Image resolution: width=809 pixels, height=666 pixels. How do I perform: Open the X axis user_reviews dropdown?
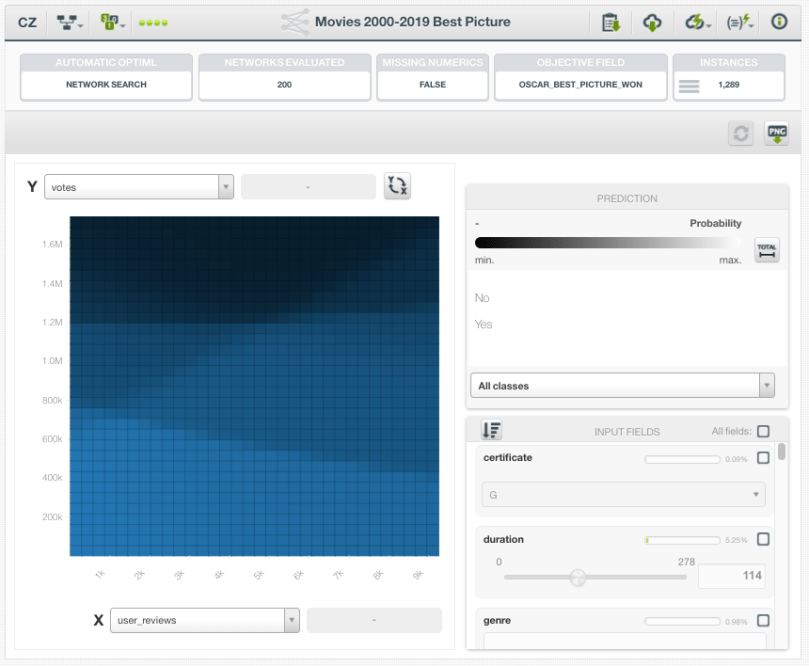pyautogui.click(x=204, y=620)
